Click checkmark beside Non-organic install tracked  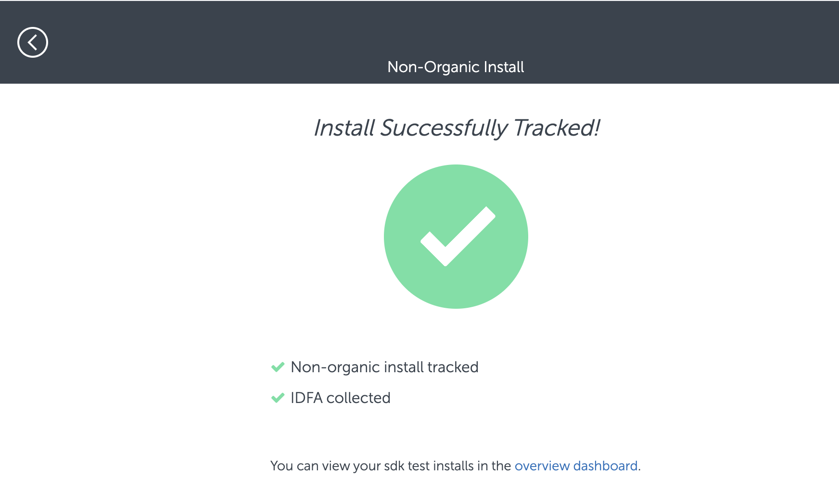click(x=278, y=367)
